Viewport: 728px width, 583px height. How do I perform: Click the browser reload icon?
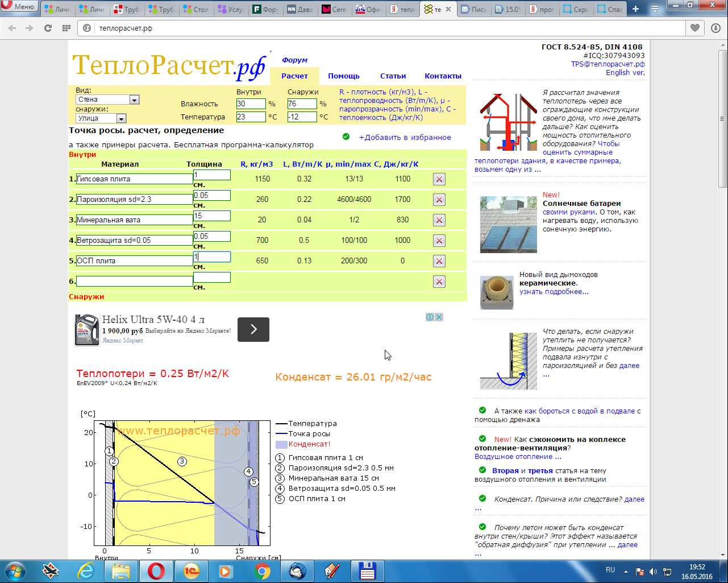(x=48, y=28)
